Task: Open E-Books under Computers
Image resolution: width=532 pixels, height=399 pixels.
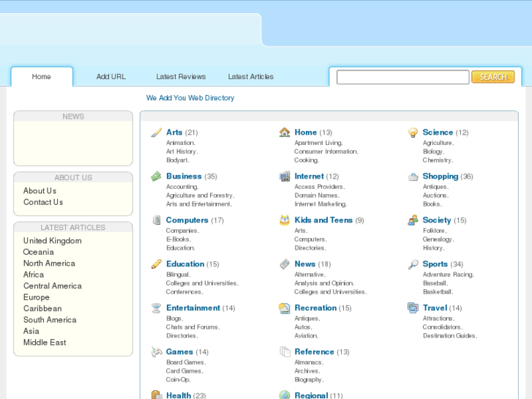Action: coord(178,239)
